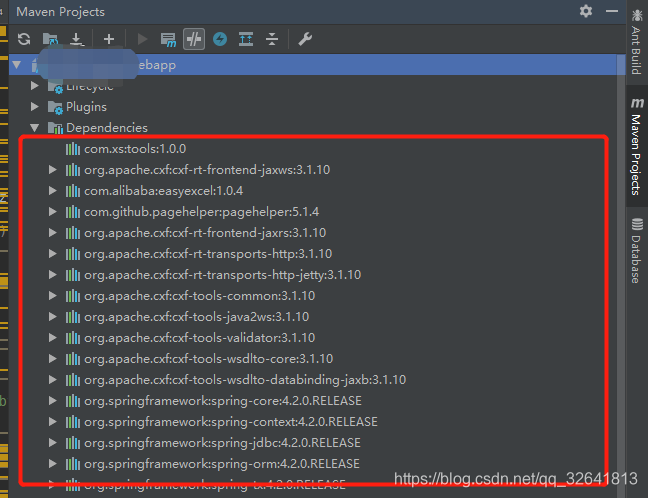
Task: Expand cxf-rt-transports-http-jetty dependency
Action: pos(52,274)
